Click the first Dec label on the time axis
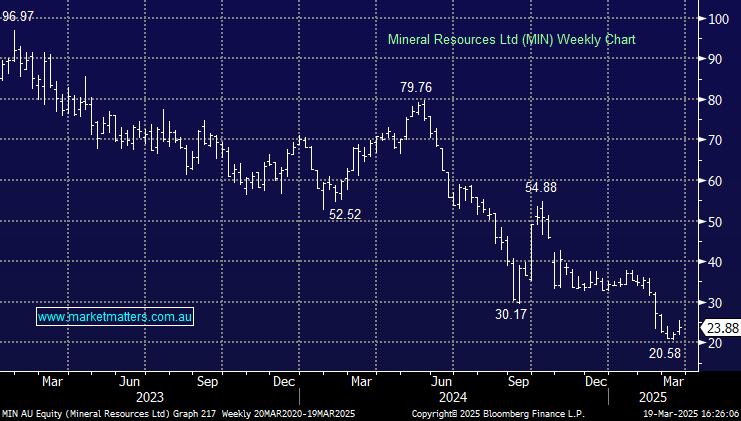741x421 pixels. point(284,381)
